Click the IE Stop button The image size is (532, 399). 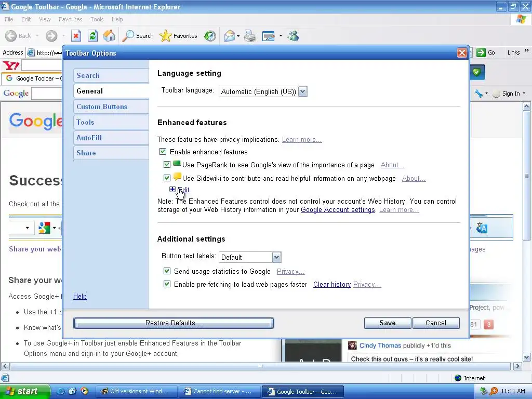76,36
